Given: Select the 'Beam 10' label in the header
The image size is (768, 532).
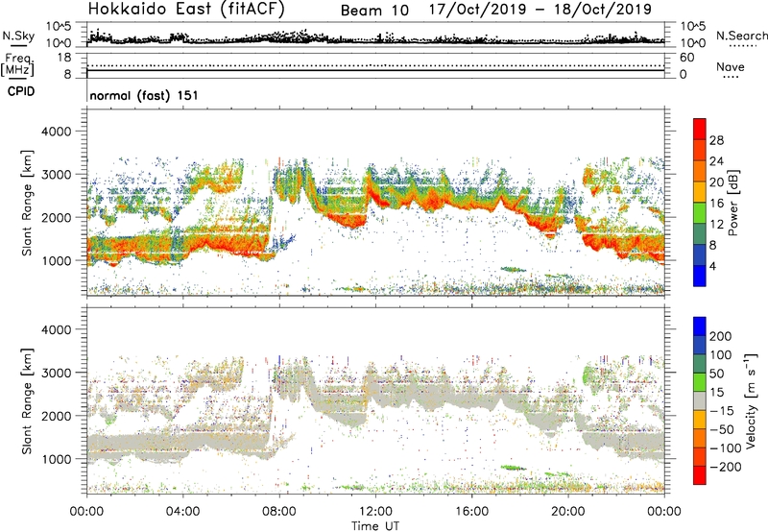Looking at the screenshot, I should pyautogui.click(x=374, y=11).
